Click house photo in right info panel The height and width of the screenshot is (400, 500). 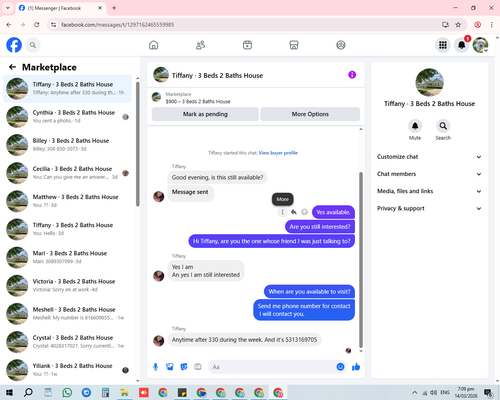(x=429, y=82)
